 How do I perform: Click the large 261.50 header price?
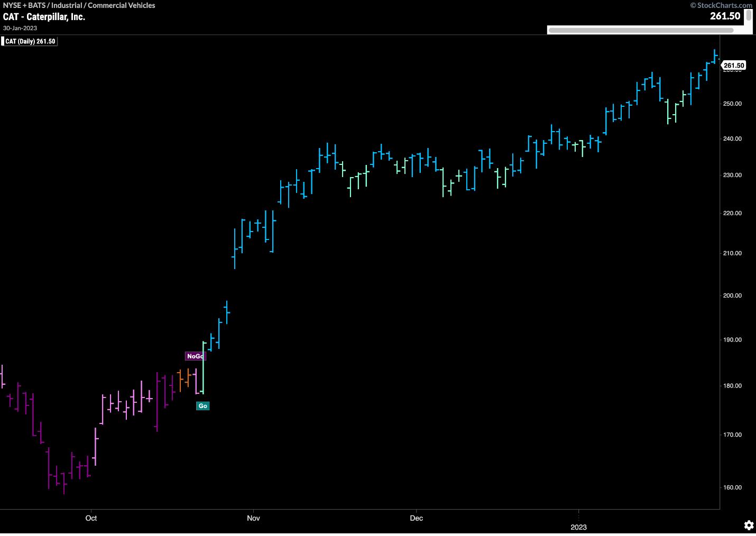pos(725,16)
